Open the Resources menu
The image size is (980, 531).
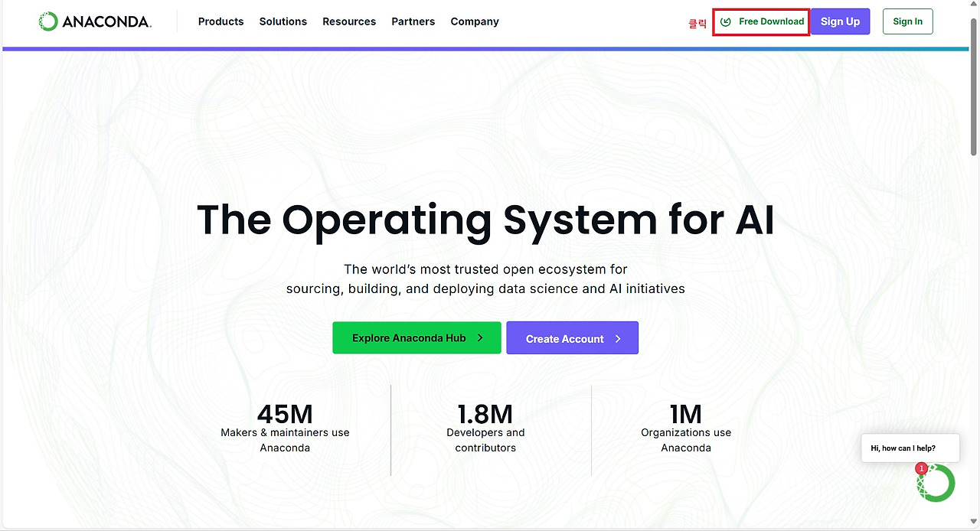349,21
